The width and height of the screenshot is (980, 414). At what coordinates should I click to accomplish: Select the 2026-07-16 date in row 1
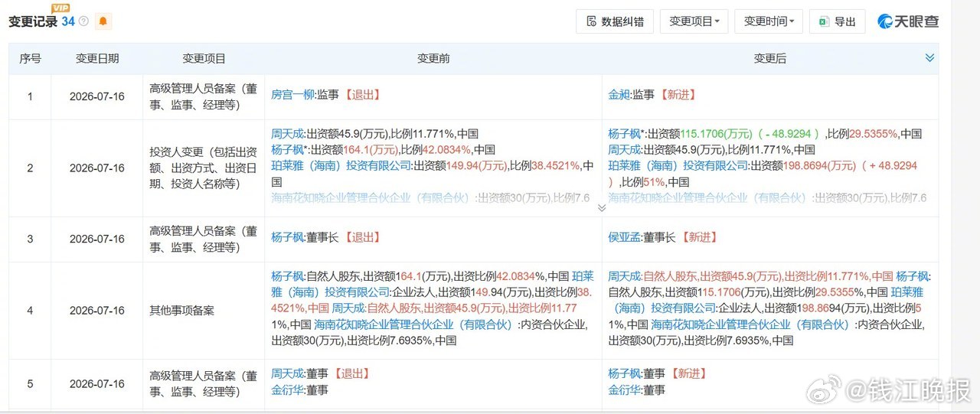97,96
